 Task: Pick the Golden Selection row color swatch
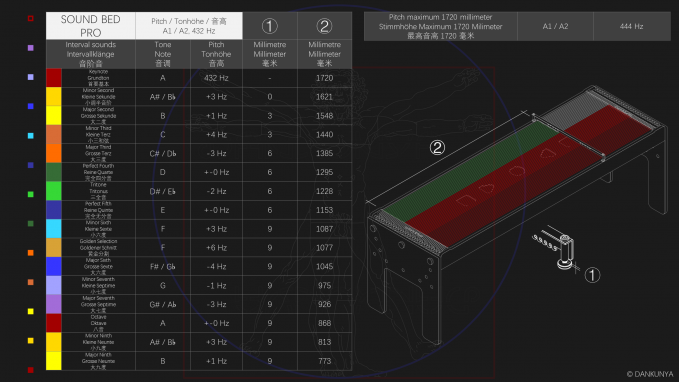click(x=54, y=247)
